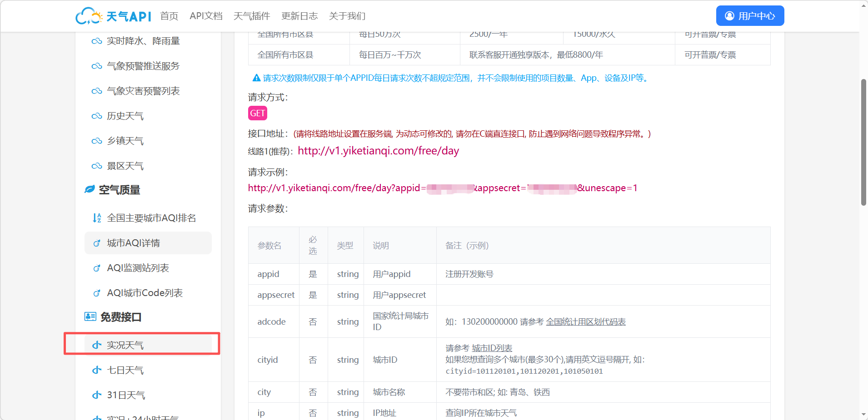Click the request example URL with unescape=1
Viewport: 868px width, 420px height.
(443, 188)
